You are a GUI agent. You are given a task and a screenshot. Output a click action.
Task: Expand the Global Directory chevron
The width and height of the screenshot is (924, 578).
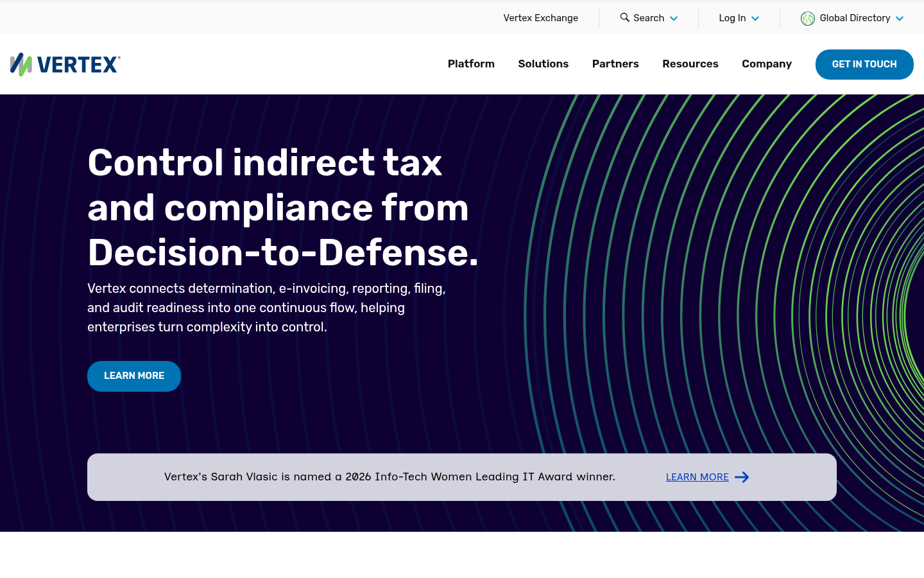tap(900, 19)
